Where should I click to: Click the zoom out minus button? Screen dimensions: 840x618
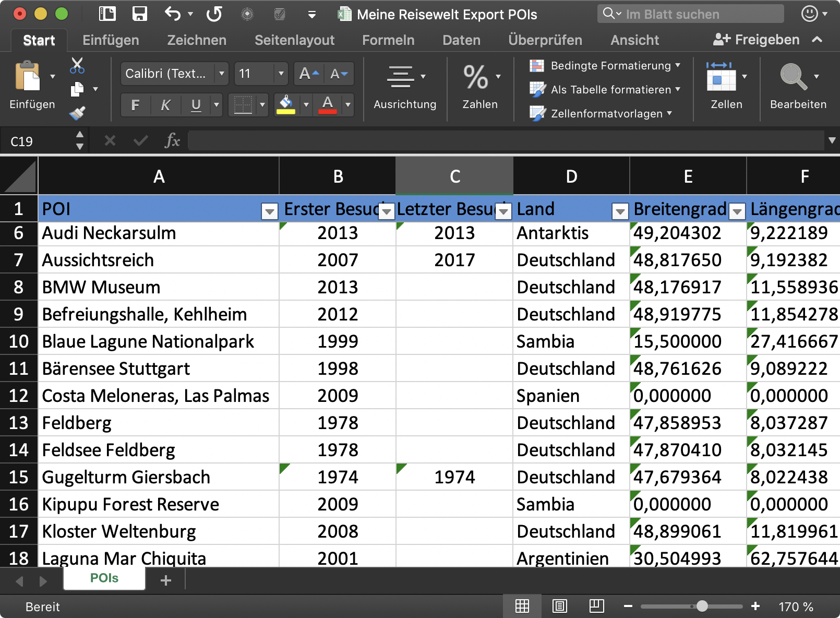[628, 606]
